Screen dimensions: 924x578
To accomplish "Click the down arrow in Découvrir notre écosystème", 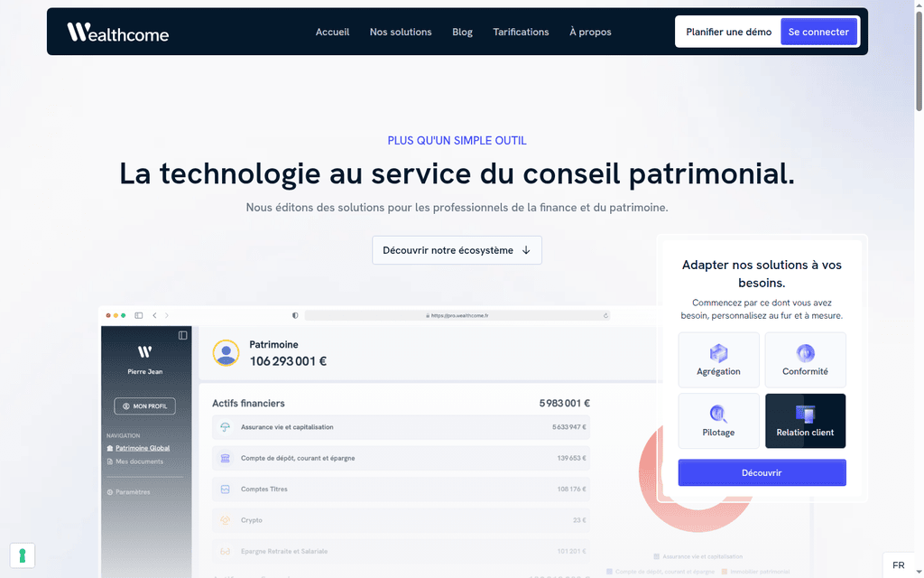I will pyautogui.click(x=526, y=250).
